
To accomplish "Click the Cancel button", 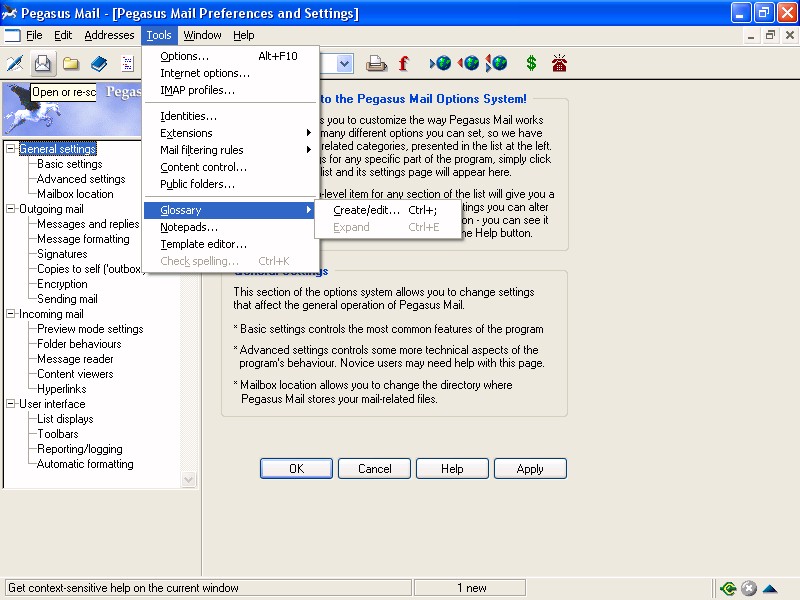I will point(374,468).
